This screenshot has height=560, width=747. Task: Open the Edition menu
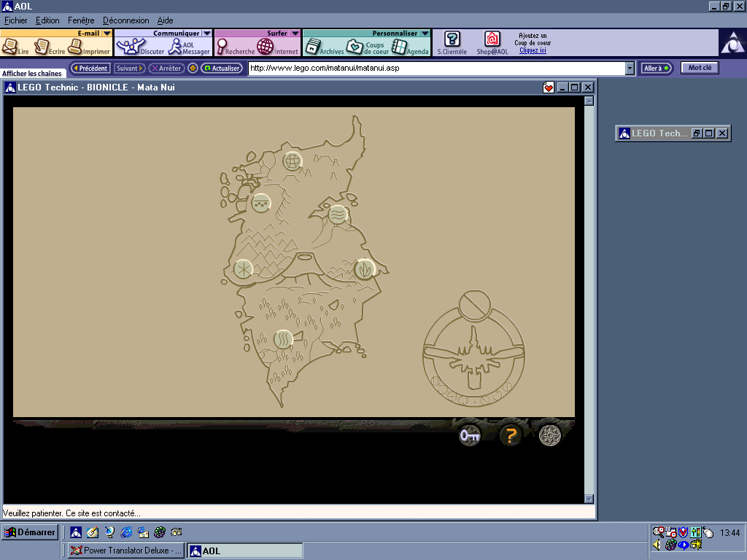(x=47, y=20)
